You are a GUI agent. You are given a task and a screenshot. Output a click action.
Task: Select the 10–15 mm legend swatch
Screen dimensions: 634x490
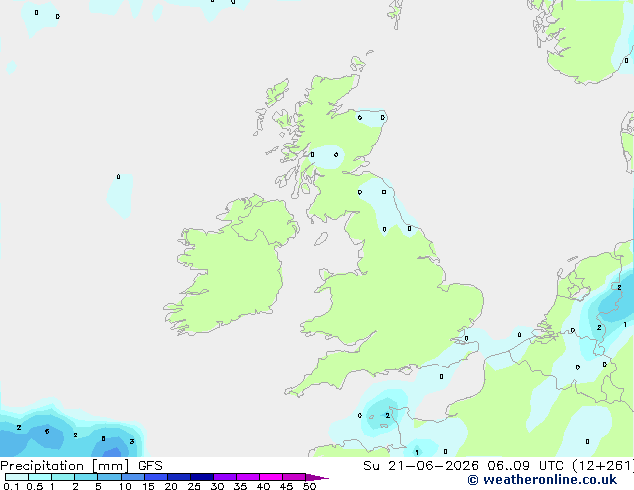point(132,477)
